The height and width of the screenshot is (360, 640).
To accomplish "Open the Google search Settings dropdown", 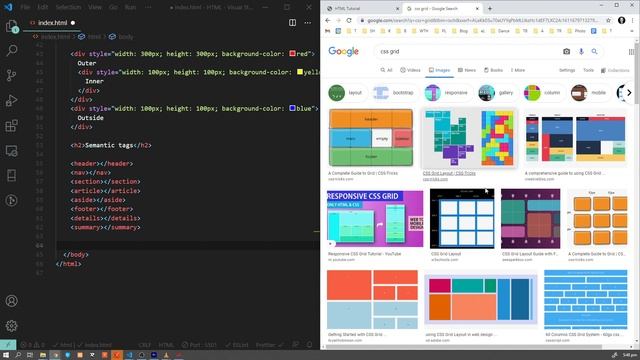I will pos(567,70).
